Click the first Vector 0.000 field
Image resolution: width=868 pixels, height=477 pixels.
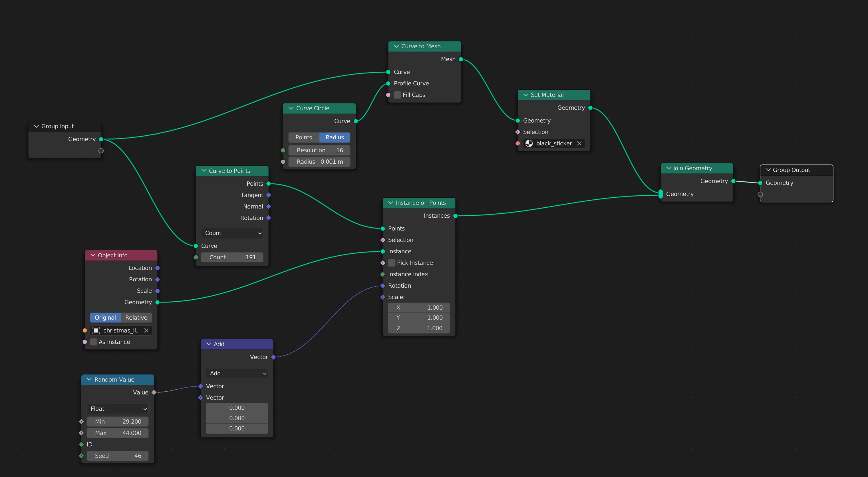[237, 408]
